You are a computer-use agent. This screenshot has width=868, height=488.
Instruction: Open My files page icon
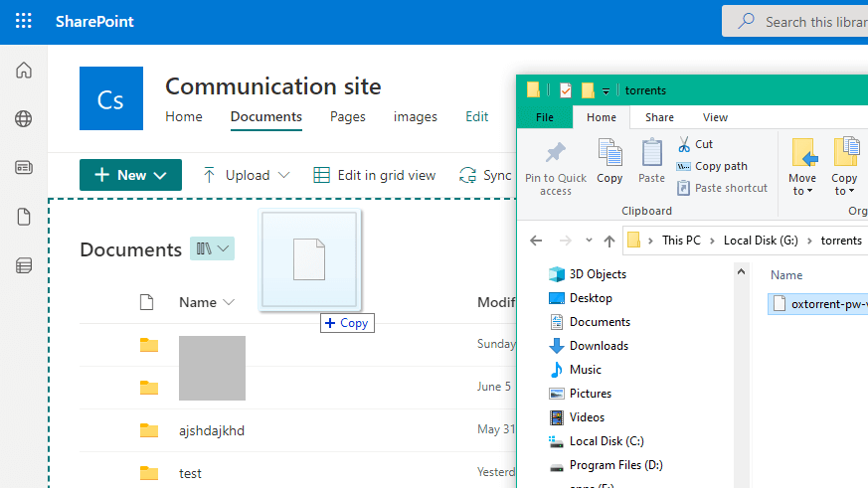24,217
